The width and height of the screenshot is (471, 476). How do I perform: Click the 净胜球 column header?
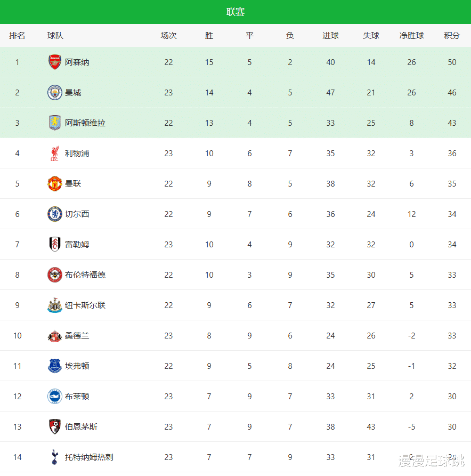[x=411, y=36]
